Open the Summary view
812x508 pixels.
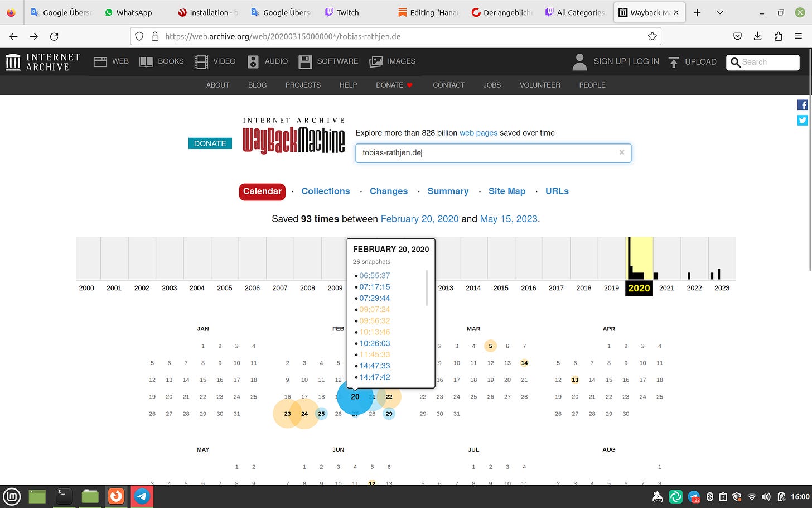point(448,191)
